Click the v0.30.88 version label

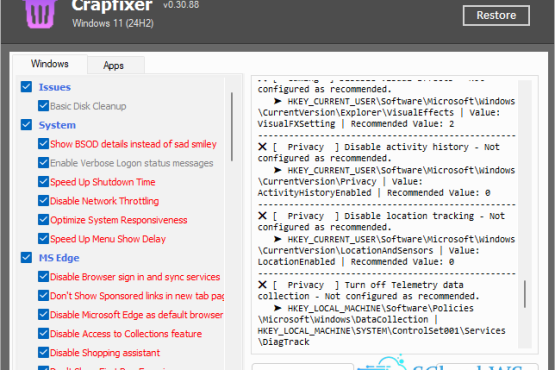pos(181,5)
